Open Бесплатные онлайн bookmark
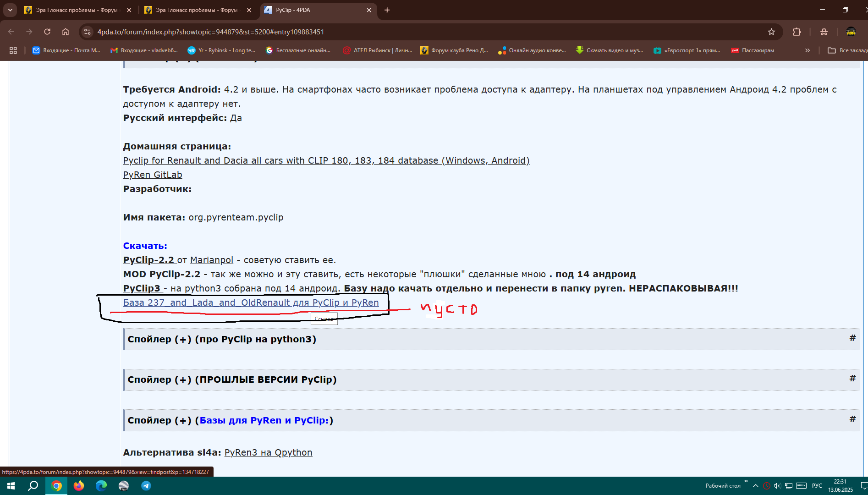This screenshot has width=868, height=495. 298,50
